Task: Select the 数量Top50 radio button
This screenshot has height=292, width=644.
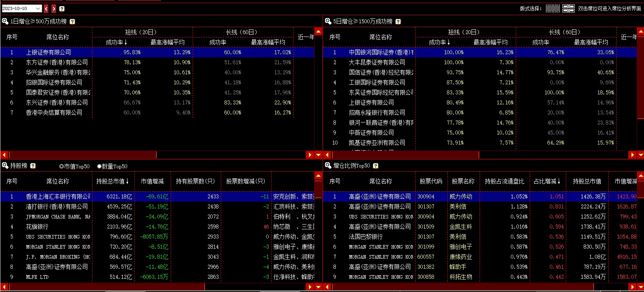Action: tap(99, 166)
